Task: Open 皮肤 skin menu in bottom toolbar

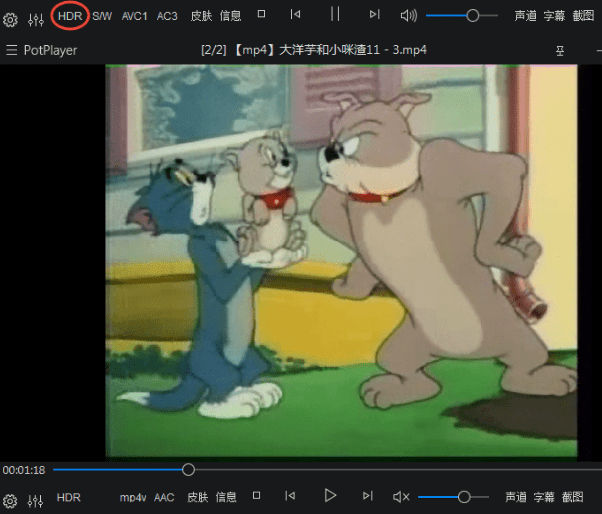Action: tap(198, 497)
